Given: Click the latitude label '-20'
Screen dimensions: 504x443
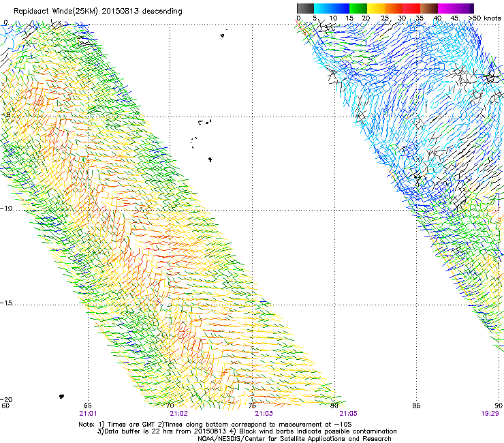Looking at the screenshot, I should coord(6,399).
